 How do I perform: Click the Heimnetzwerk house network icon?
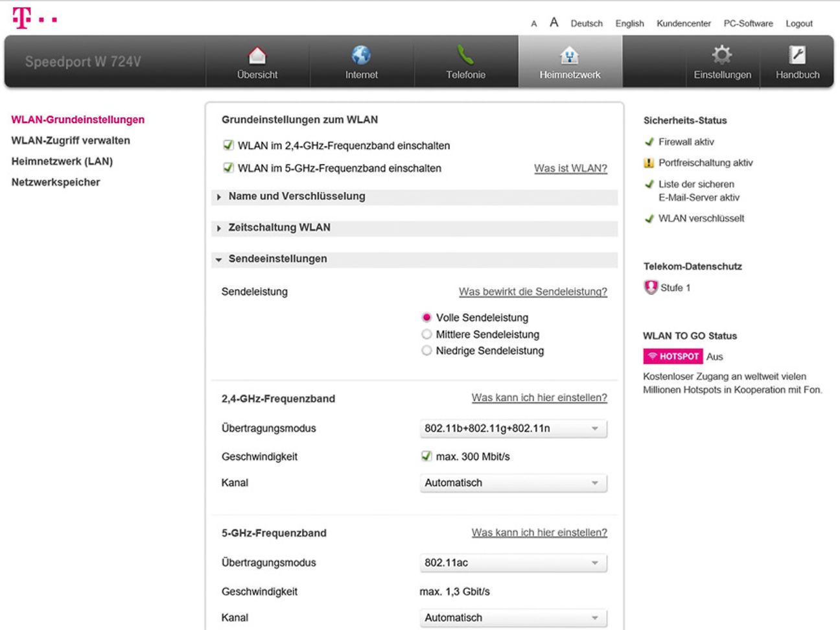tap(569, 56)
